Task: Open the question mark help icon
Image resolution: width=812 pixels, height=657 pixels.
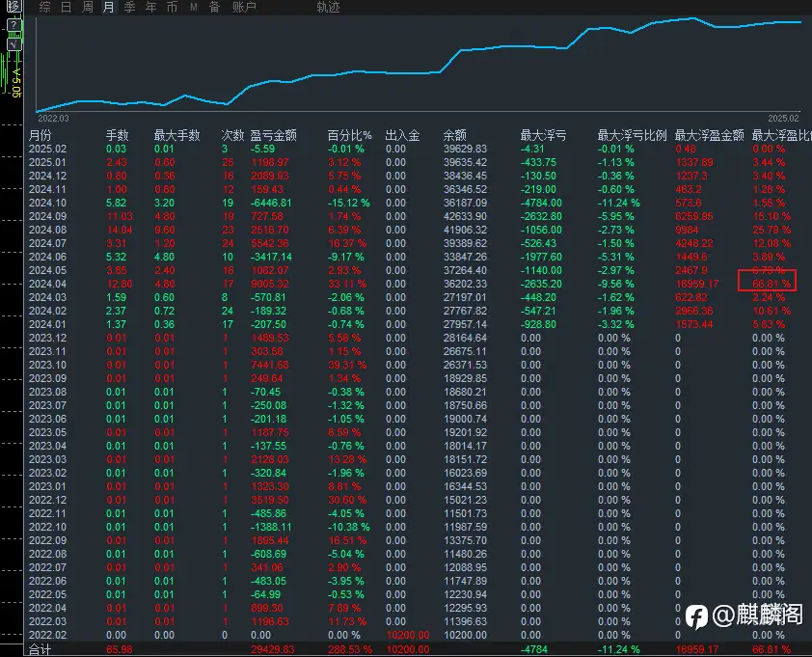Action: click(x=14, y=25)
